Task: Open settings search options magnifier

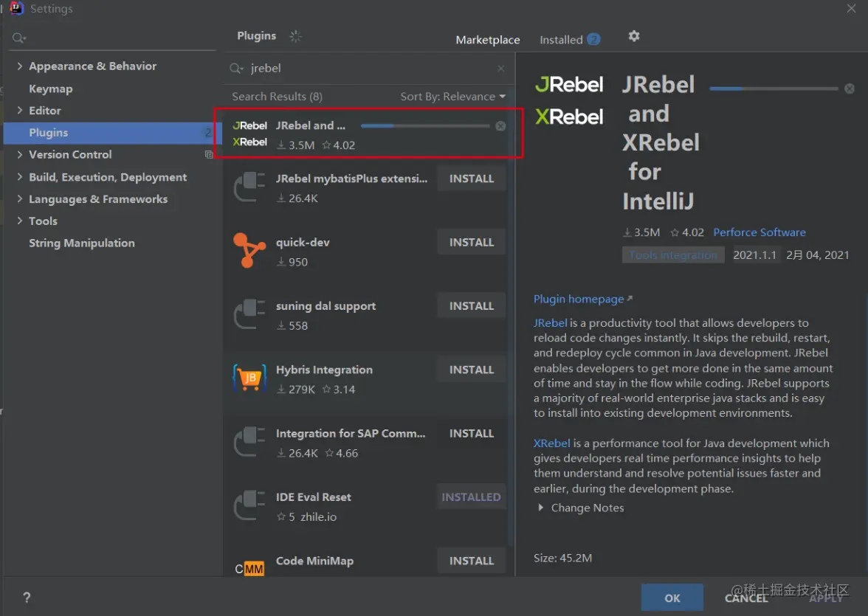Action: point(19,38)
